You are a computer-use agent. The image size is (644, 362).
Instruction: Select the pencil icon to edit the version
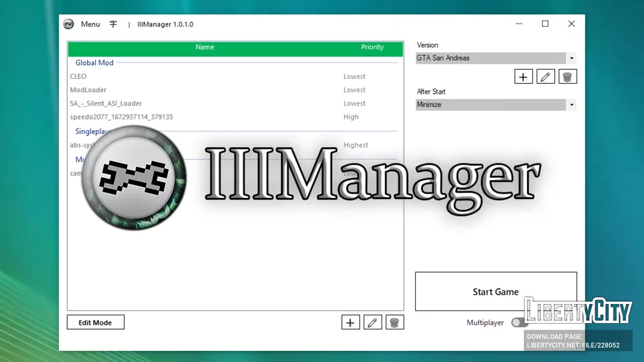coord(545,76)
